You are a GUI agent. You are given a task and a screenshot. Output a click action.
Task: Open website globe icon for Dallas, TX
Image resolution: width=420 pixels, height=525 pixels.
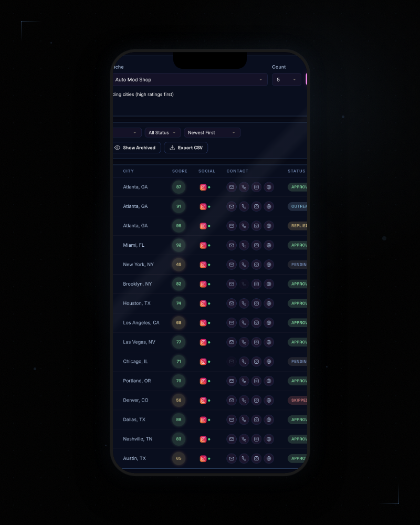pyautogui.click(x=269, y=419)
